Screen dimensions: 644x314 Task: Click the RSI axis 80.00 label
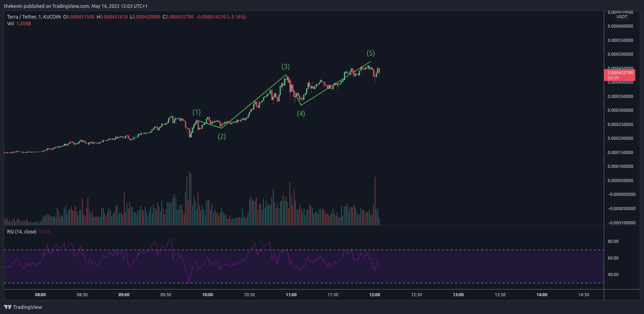[x=613, y=241]
